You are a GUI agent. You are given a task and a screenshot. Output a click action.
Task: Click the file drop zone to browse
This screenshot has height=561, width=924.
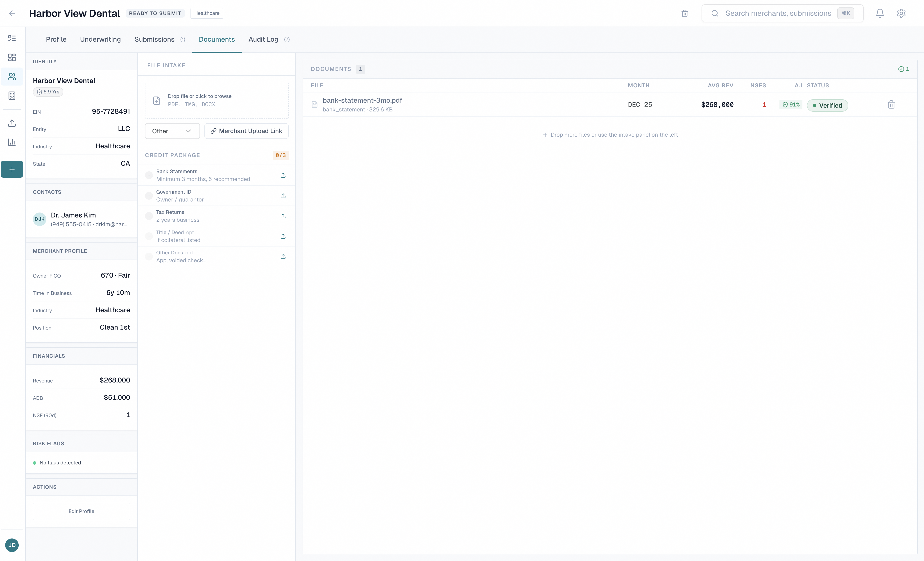(x=216, y=100)
